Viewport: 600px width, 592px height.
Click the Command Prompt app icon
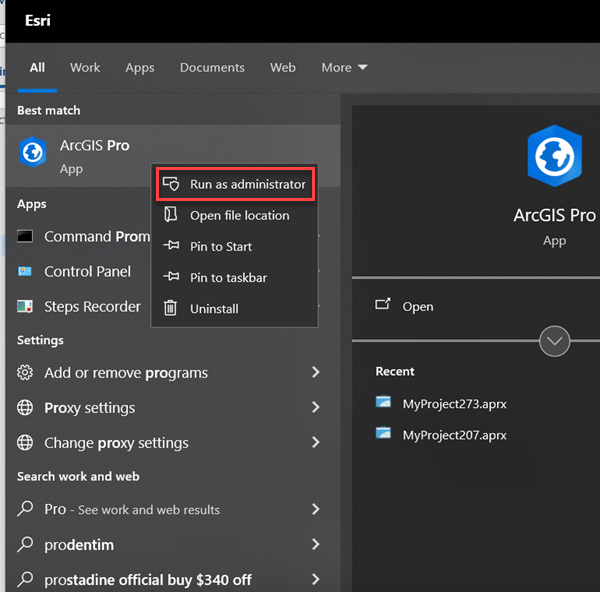point(25,236)
